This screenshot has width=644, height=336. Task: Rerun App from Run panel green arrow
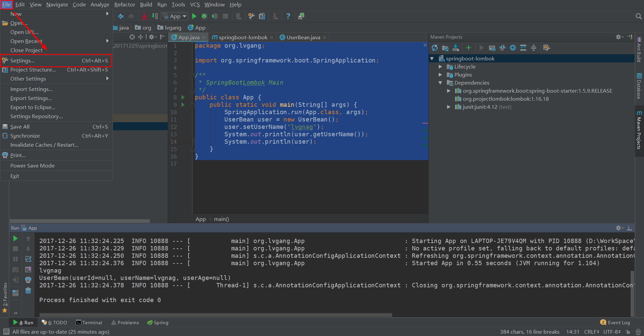point(15,238)
